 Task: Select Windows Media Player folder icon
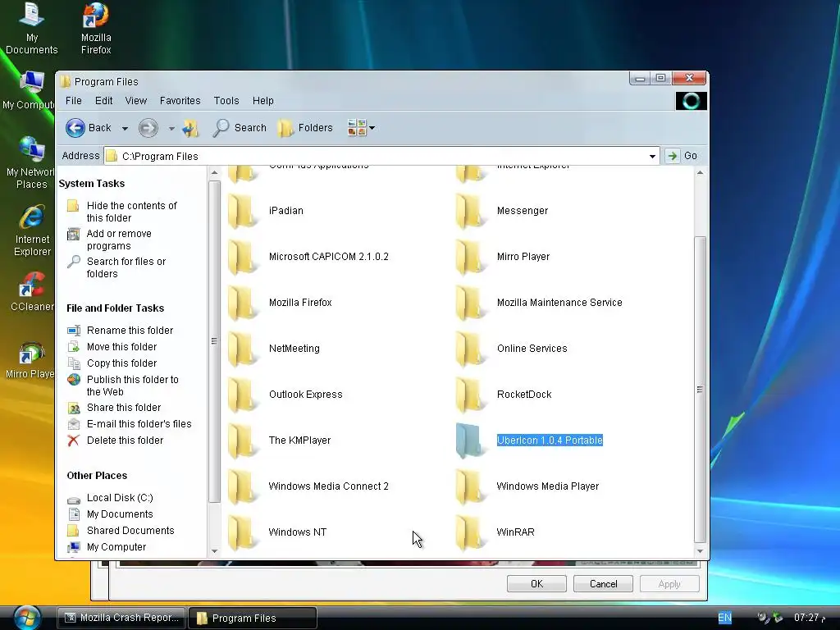coord(471,487)
